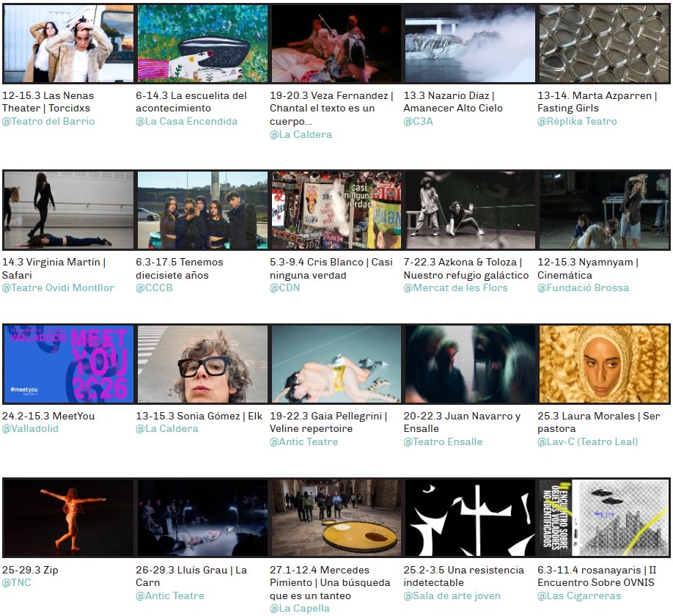Open La escuelita del acontecimiento painting thumbnail
The width and height of the screenshot is (673, 616).
click(x=202, y=43)
